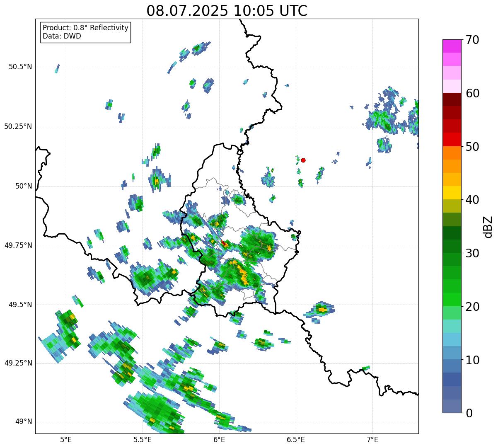The image size is (498, 448).
Task: Click the dark maroon colorbar segment below 60
Action: (452, 99)
